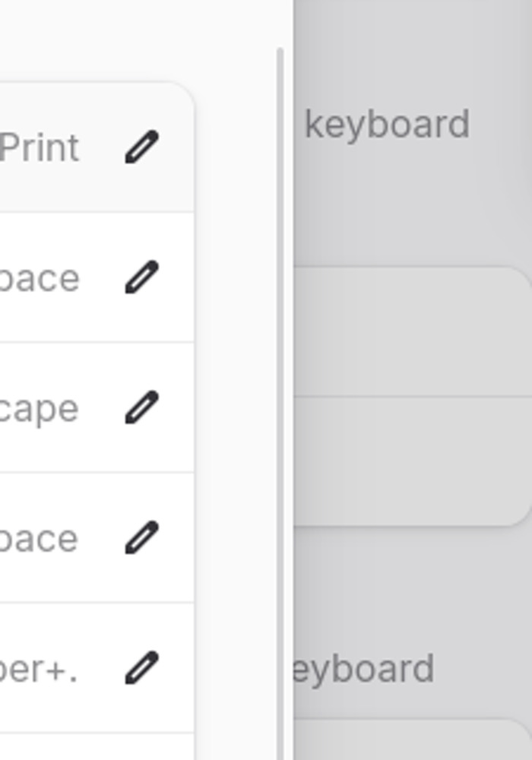Click first dimmed card row behind dialog
The width and height of the screenshot is (532, 760).
coord(410,331)
